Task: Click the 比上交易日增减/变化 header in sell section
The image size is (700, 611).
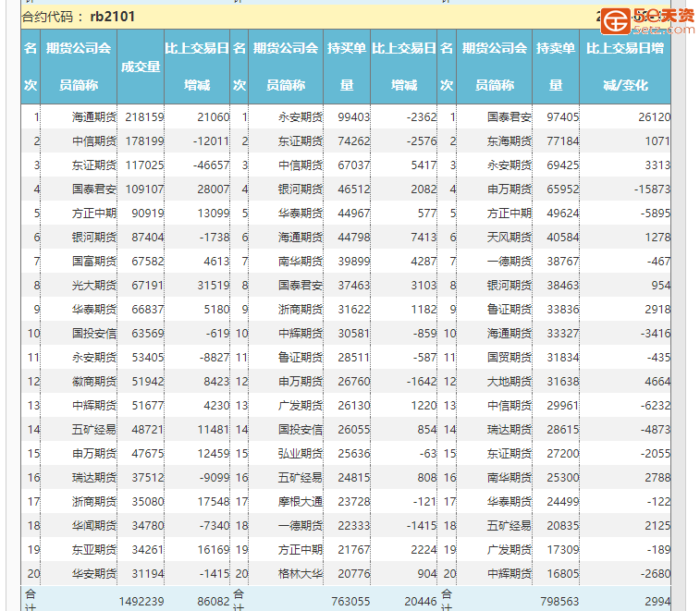Action: 625,67
